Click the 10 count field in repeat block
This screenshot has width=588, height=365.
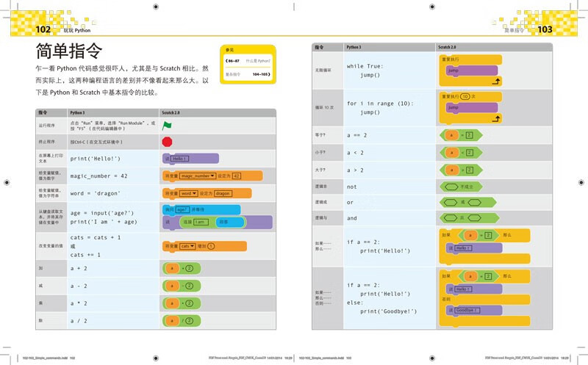(465, 96)
